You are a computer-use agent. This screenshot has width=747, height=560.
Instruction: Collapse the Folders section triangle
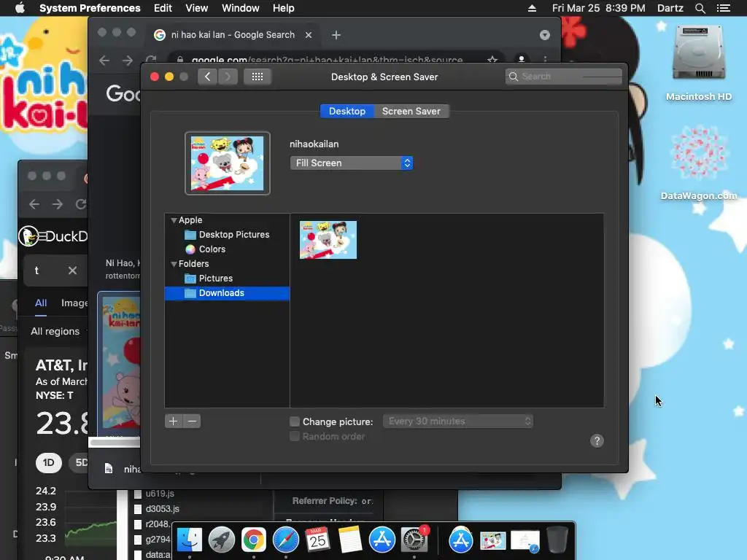pyautogui.click(x=174, y=264)
